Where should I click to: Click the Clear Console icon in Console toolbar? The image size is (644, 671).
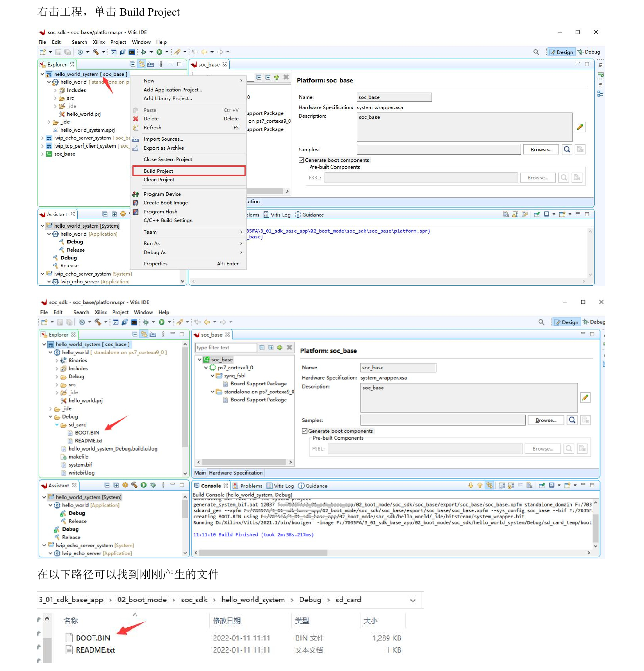(529, 485)
